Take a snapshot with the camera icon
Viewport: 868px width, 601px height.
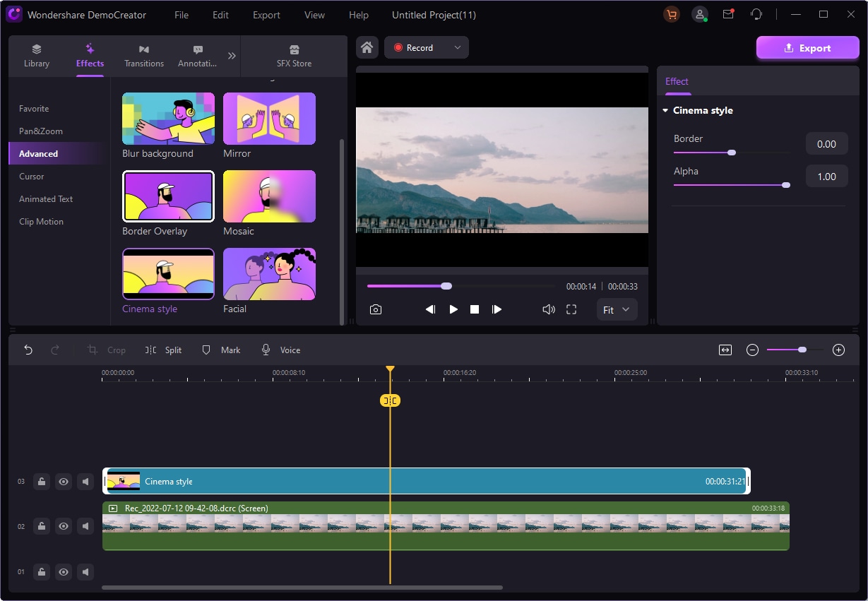pos(376,309)
